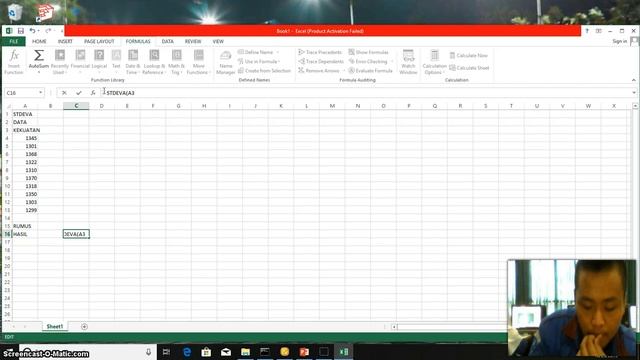
Task: Open Task View on taskbar
Action: tap(166, 352)
